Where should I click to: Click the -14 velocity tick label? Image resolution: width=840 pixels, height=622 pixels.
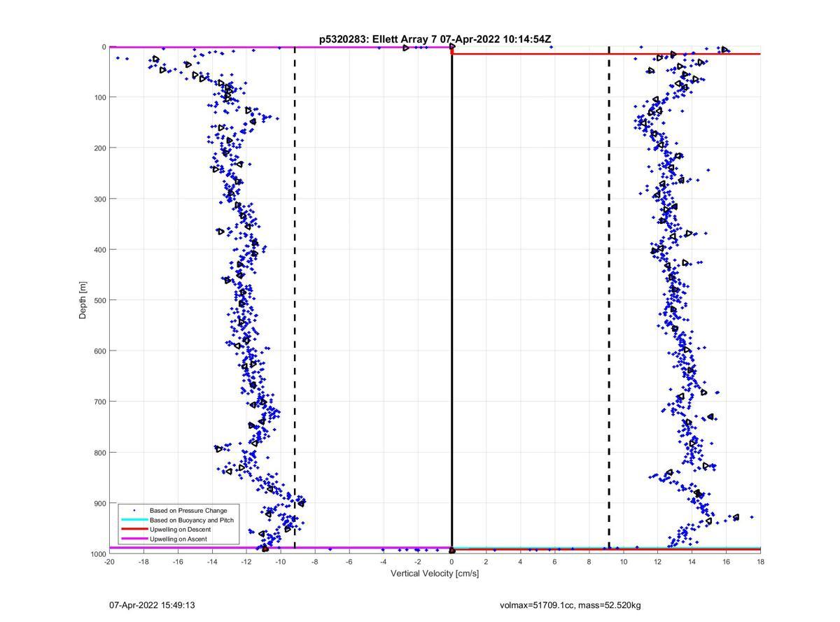coord(212,561)
